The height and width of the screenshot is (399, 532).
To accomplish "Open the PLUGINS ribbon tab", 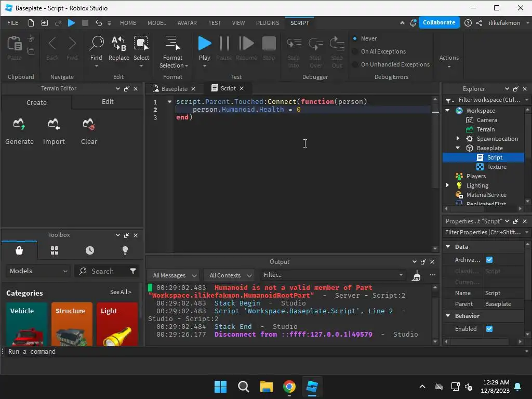I will 268,23.
